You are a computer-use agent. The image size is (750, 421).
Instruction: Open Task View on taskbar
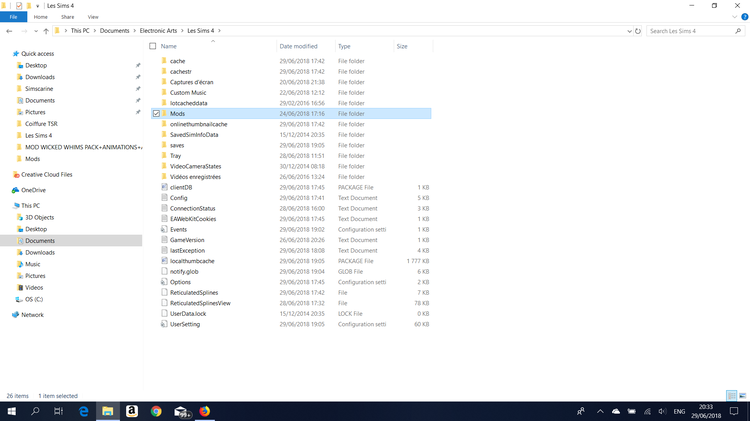click(x=58, y=411)
